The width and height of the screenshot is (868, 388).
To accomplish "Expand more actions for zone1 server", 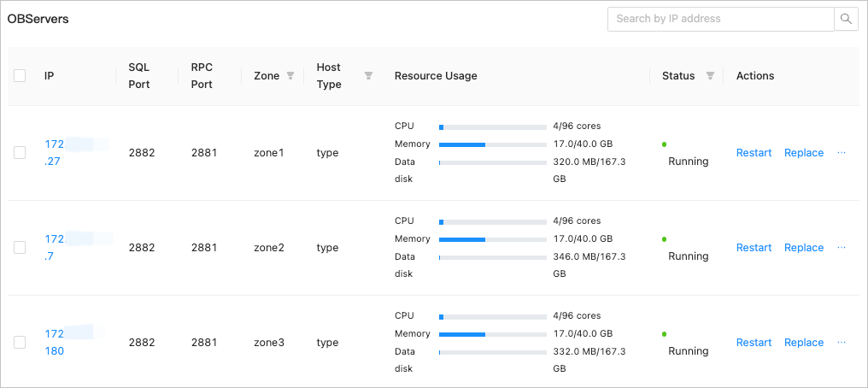I will (x=842, y=153).
